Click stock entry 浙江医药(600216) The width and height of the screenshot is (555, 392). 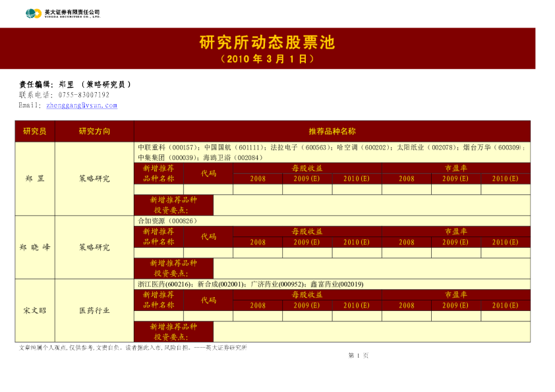click(157, 285)
